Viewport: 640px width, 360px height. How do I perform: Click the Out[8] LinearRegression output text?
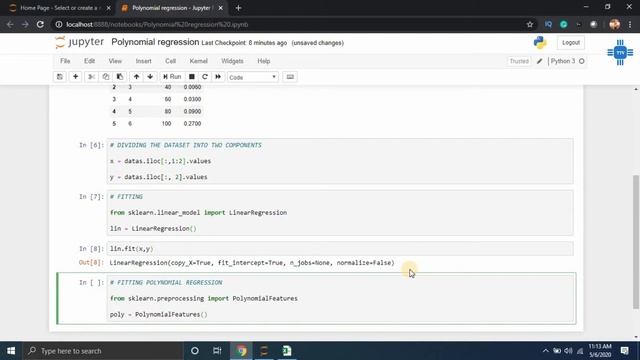click(252, 263)
